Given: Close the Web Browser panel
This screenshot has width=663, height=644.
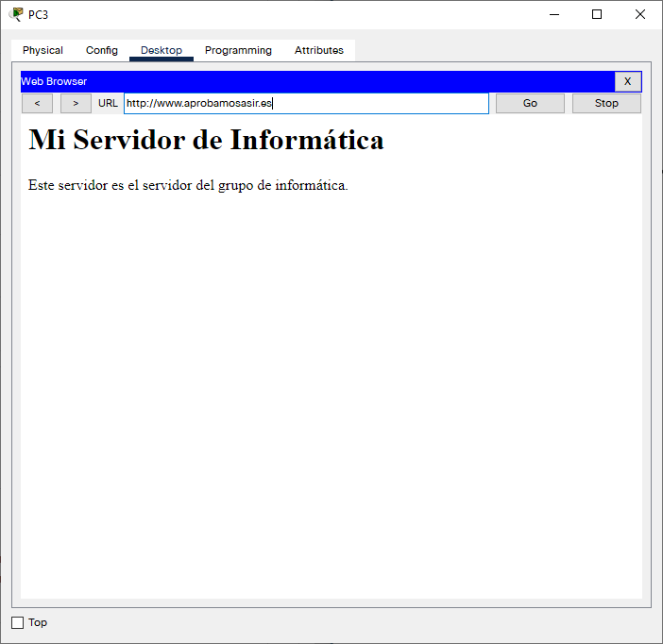Looking at the screenshot, I should tap(627, 81).
